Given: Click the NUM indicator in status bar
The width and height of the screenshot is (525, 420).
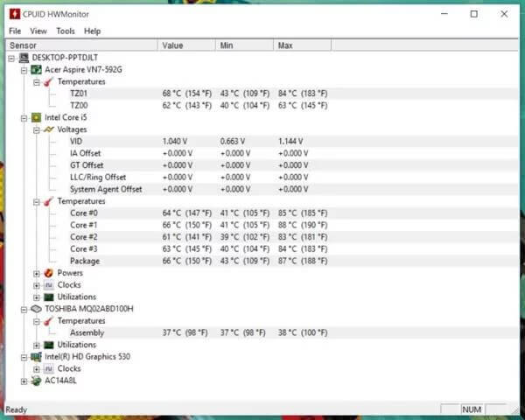Looking at the screenshot, I should 472,409.
